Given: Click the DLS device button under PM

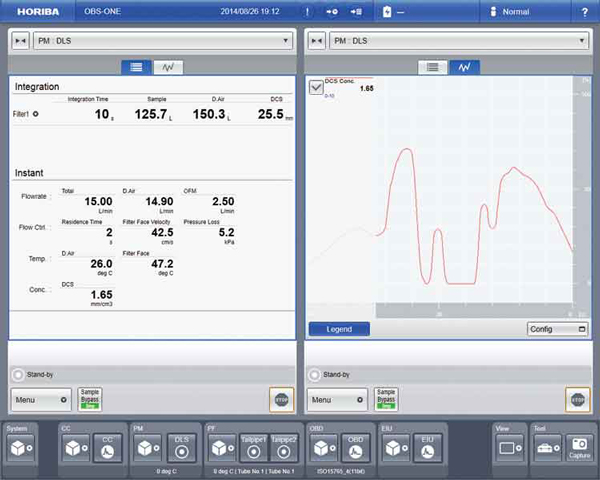Looking at the screenshot, I should pos(182,449).
